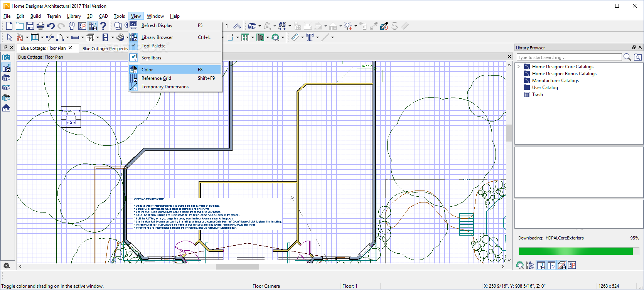Open Wall tools dropdown arrow
The width and height of the screenshot is (644, 290).
pos(27,37)
